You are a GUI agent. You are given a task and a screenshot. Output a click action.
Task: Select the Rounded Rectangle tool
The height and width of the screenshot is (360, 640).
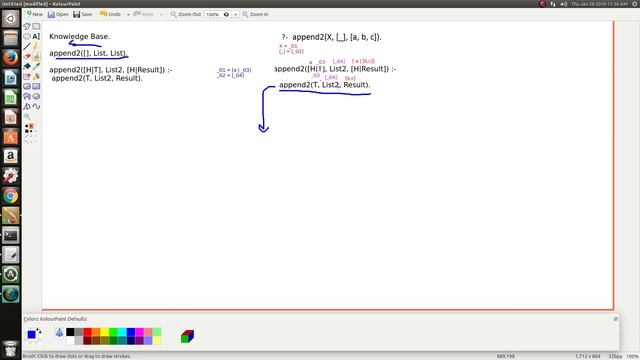click(27, 87)
